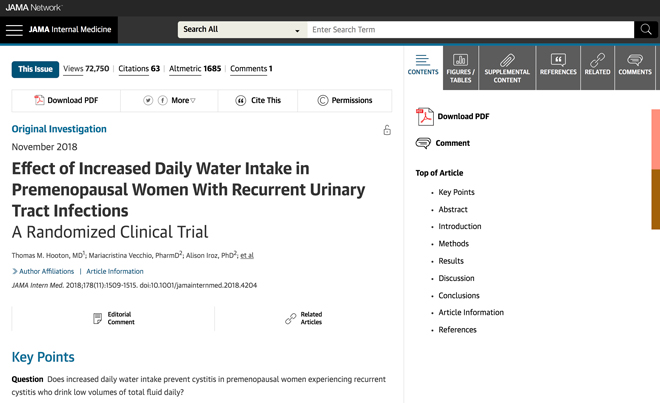The height and width of the screenshot is (403, 660).
Task: Open the hamburger navigation menu
Action: 14,30
